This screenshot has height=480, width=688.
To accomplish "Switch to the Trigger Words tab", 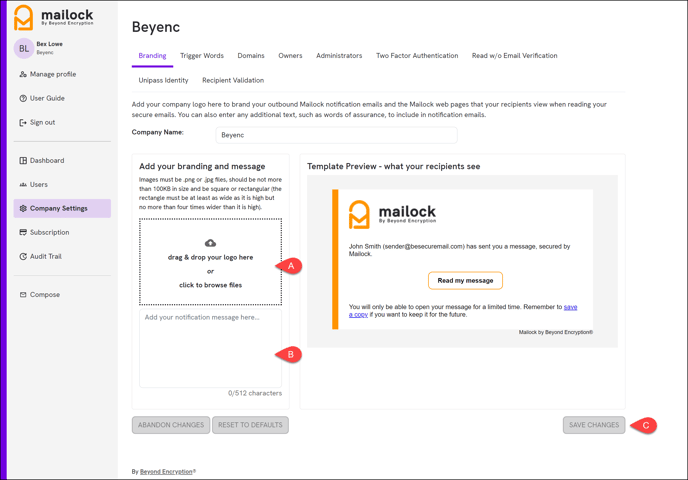I will [202, 56].
